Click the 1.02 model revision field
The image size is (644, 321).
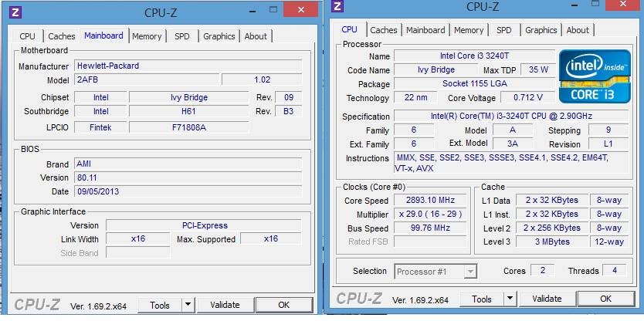[262, 79]
